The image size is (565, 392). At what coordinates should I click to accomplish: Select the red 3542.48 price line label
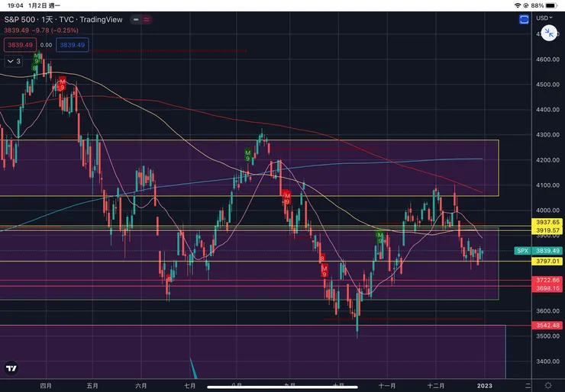click(547, 326)
